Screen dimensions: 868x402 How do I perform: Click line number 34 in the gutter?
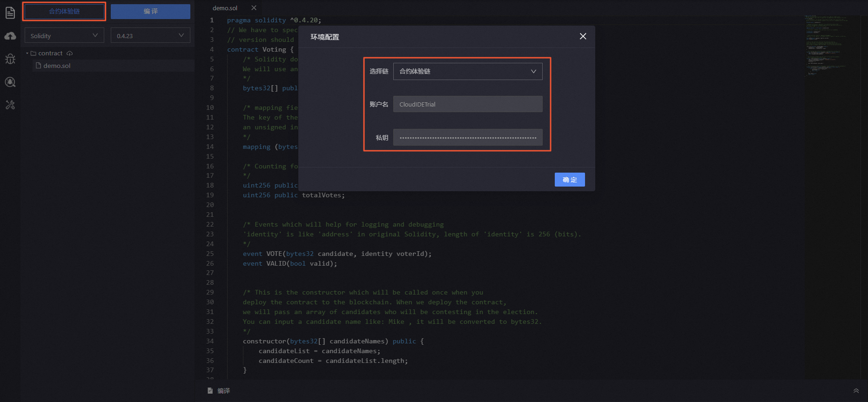[x=210, y=341]
